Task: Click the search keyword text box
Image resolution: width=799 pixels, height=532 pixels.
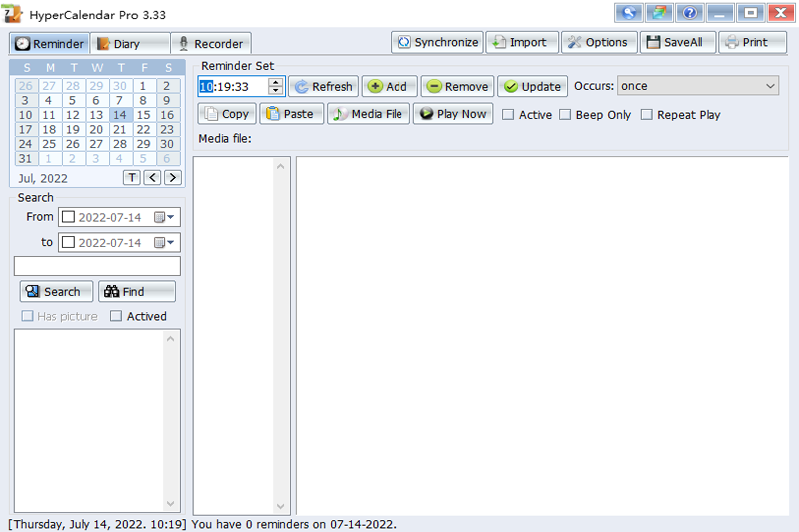Action: pyautogui.click(x=97, y=266)
